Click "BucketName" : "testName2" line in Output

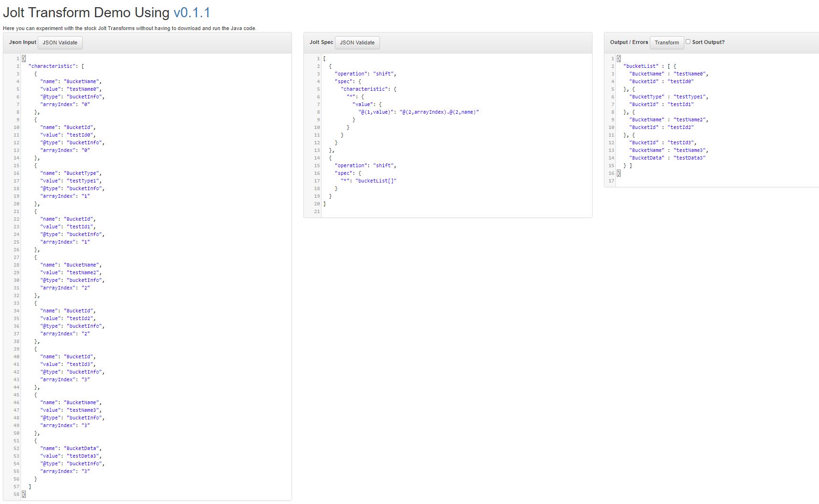click(669, 119)
